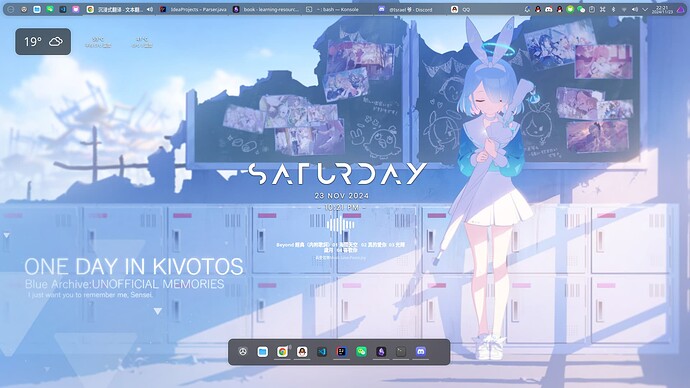Open the application launcher in the dock
Screen dimensions: 690x388
click(x=243, y=351)
